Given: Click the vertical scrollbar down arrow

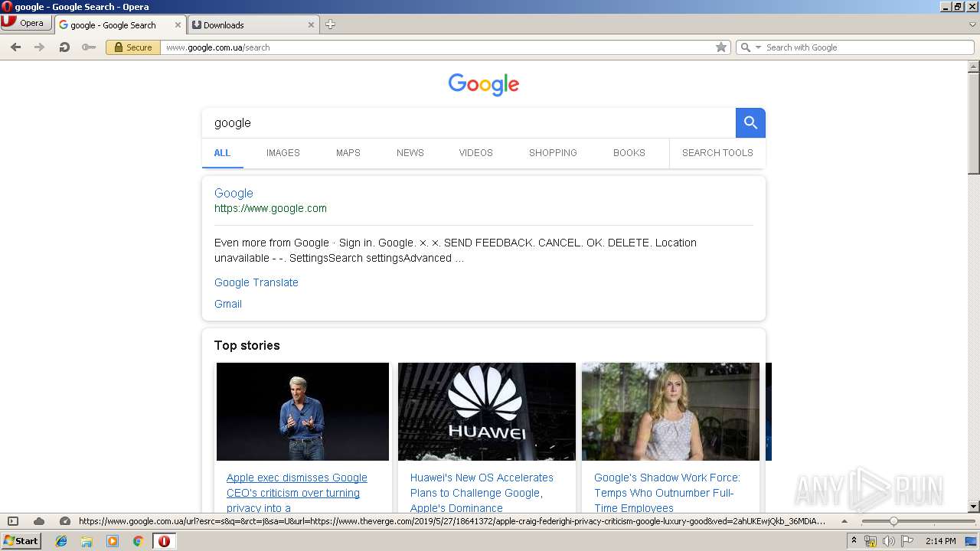Looking at the screenshot, I should tap(974, 506).
